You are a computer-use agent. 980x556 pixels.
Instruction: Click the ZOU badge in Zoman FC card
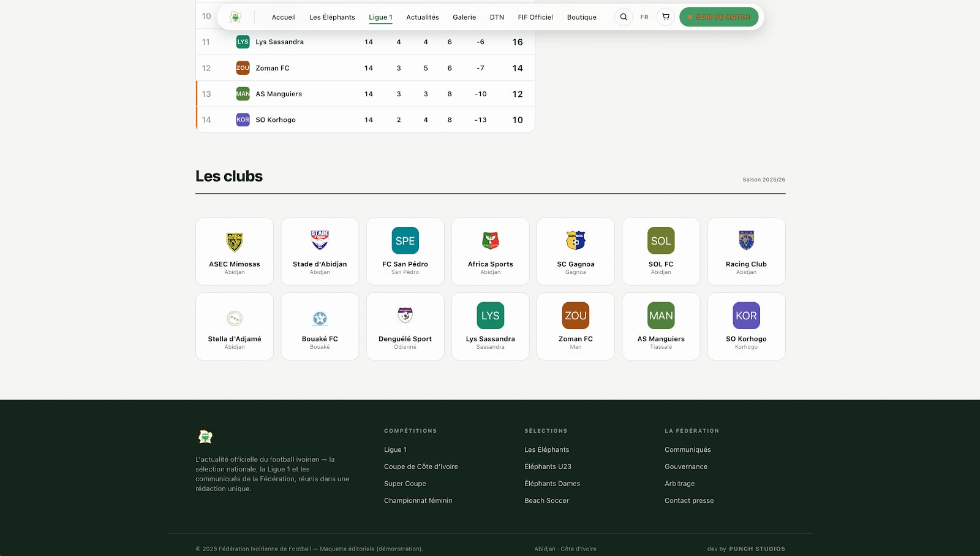[x=576, y=316]
